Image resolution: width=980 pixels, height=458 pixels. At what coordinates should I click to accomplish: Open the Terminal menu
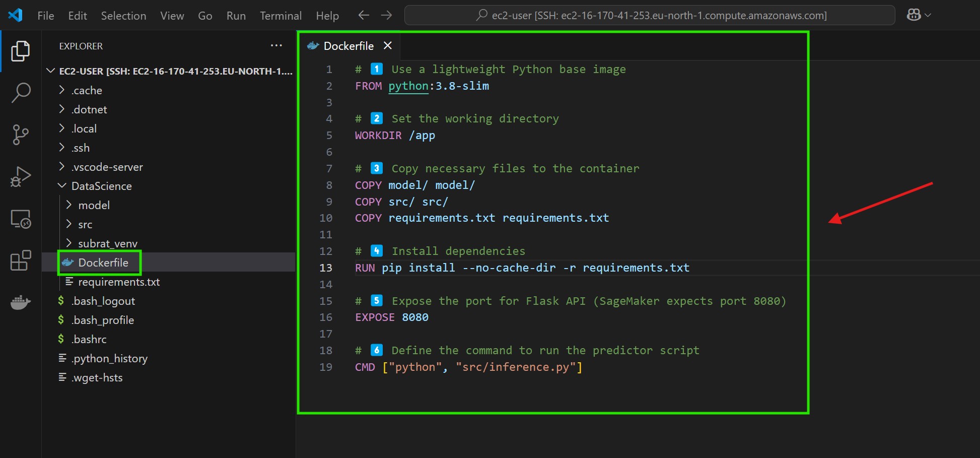pos(281,16)
